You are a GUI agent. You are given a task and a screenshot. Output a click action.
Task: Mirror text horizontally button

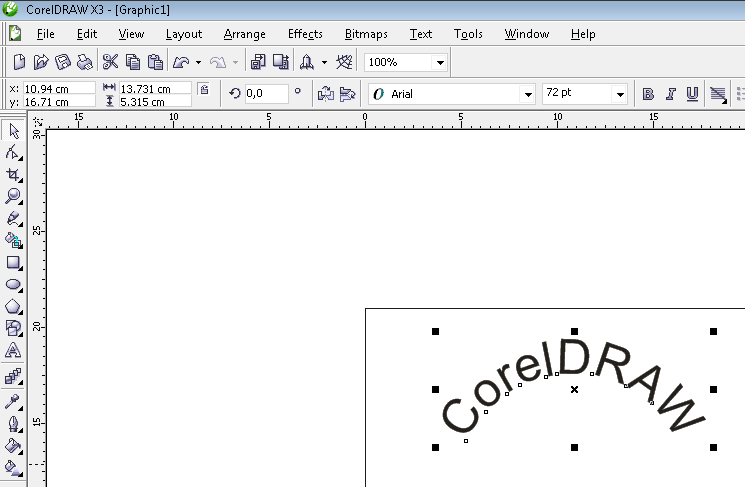click(x=326, y=94)
